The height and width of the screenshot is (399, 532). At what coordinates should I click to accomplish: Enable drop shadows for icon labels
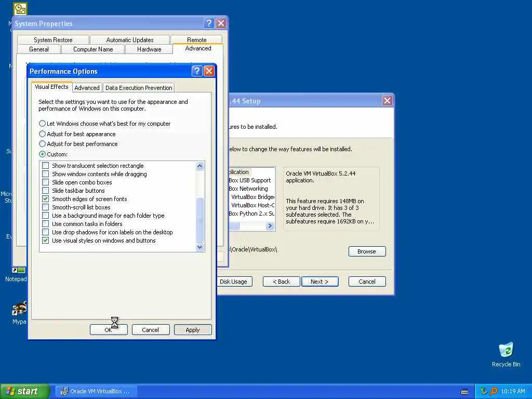46,232
